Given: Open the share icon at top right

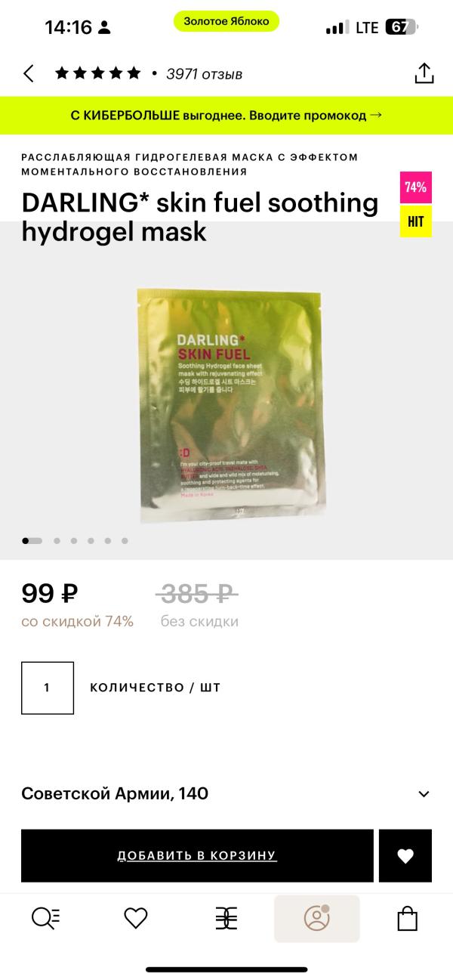Looking at the screenshot, I should 424,73.
